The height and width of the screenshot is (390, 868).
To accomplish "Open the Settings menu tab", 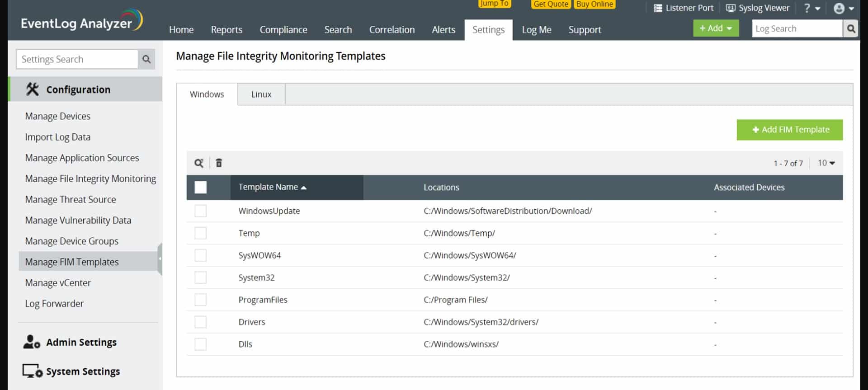I will click(489, 29).
